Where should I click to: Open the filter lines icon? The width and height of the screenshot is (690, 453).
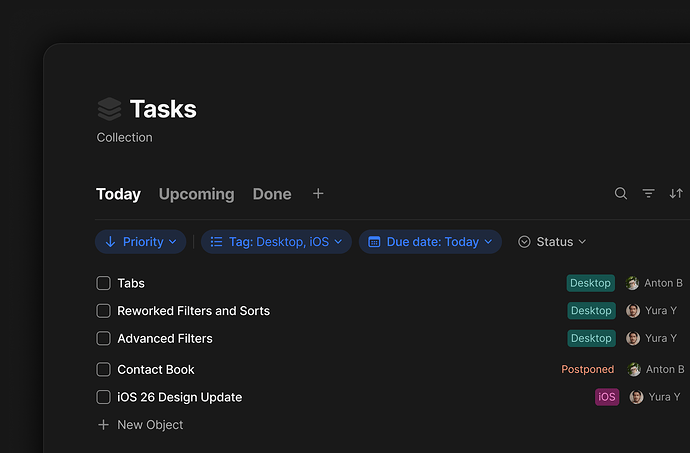648,193
